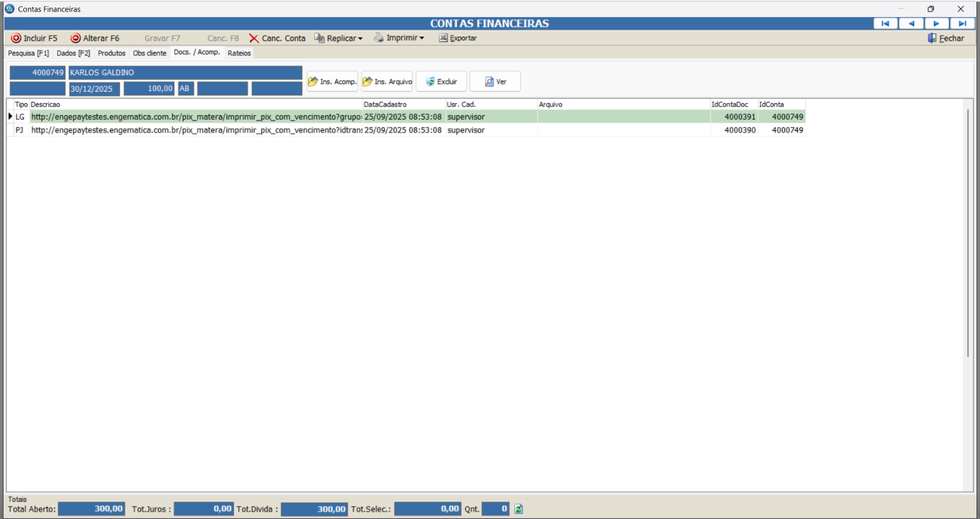The image size is (980, 519).
Task: Navigate to the previous record
Action: (x=911, y=23)
